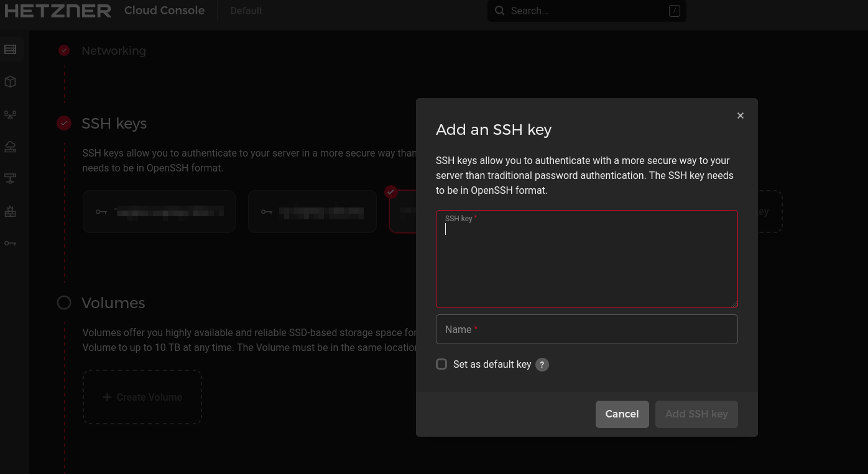
Task: Expand the SSH keys section header
Action: (114, 123)
